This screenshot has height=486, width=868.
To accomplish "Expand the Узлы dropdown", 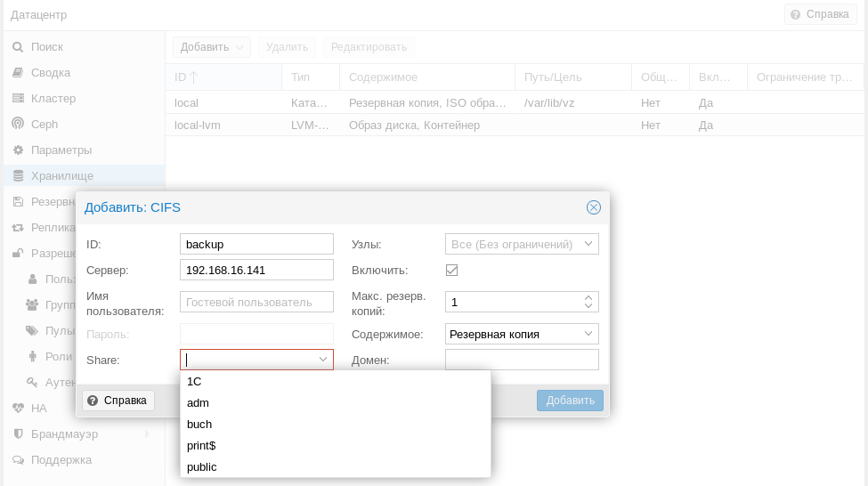I will [588, 244].
